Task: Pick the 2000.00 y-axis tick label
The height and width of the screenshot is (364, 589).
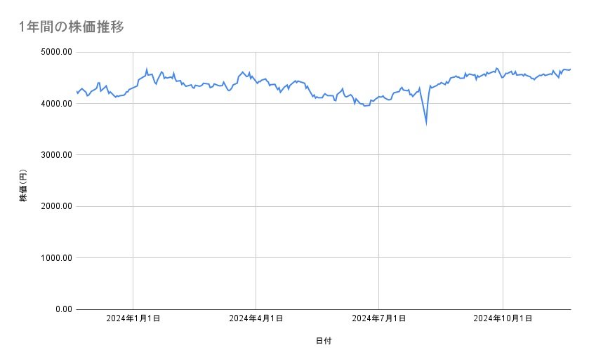Action: point(55,206)
